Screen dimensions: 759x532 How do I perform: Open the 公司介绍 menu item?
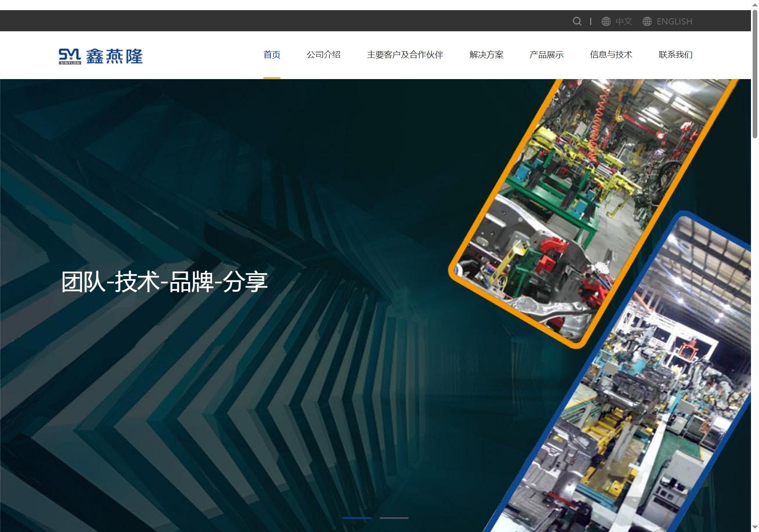point(323,55)
